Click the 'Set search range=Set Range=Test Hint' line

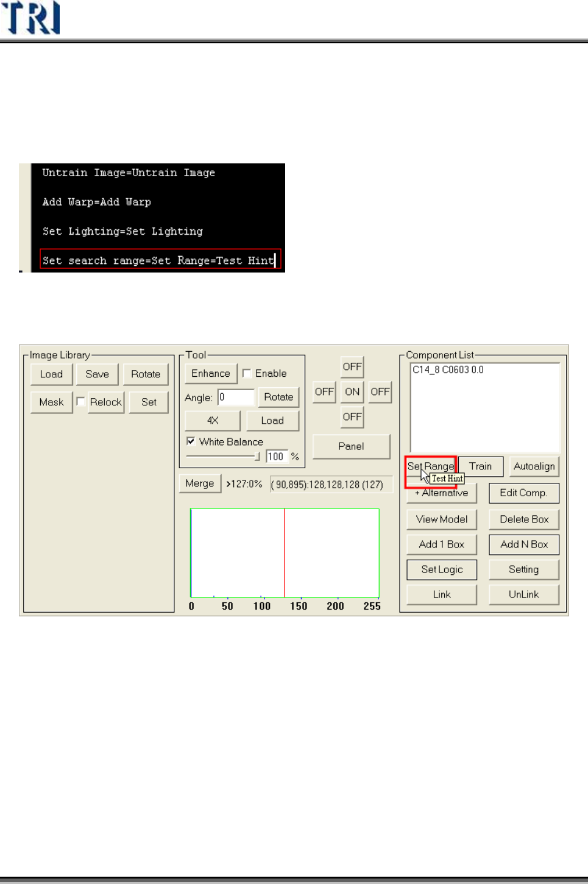tap(160, 260)
